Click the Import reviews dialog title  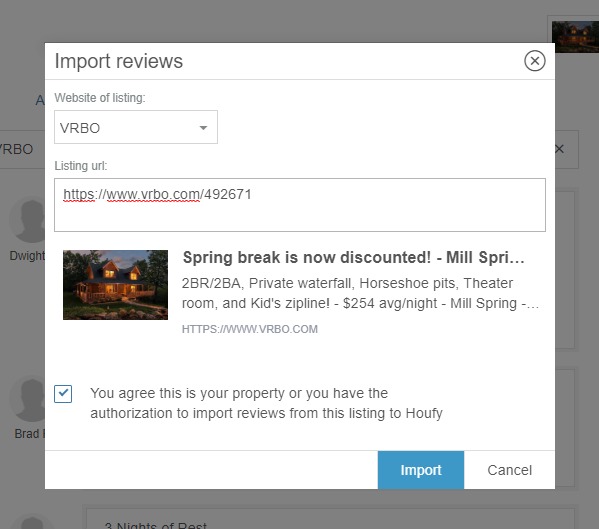119,61
